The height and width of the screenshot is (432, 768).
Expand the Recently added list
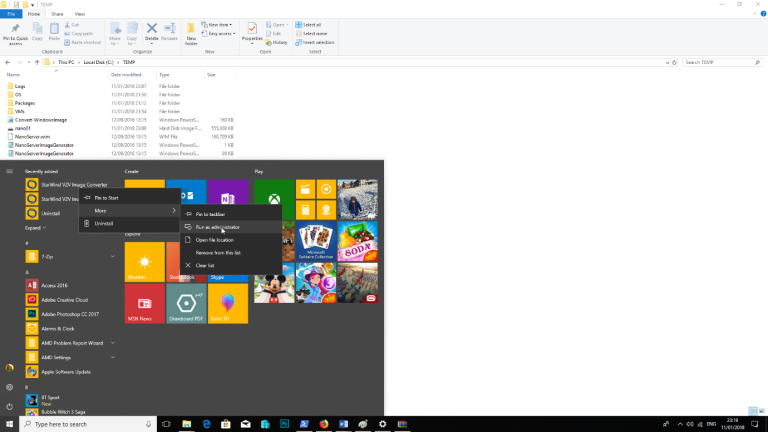click(35, 228)
